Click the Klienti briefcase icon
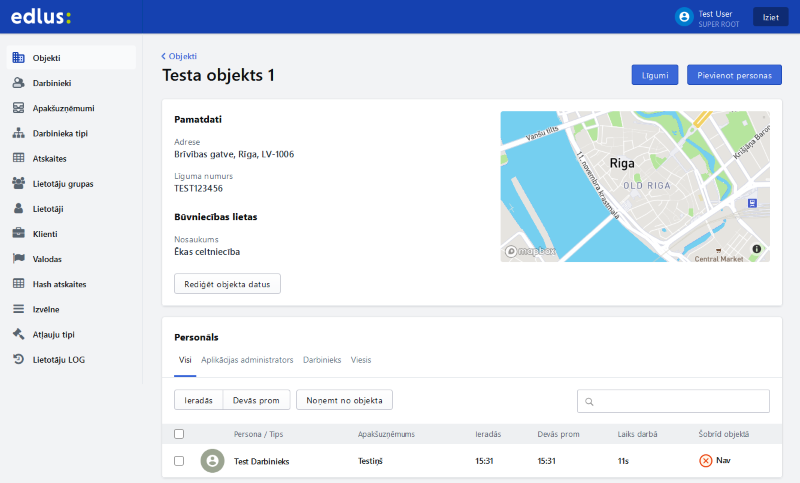This screenshot has width=800, height=483. point(18,233)
